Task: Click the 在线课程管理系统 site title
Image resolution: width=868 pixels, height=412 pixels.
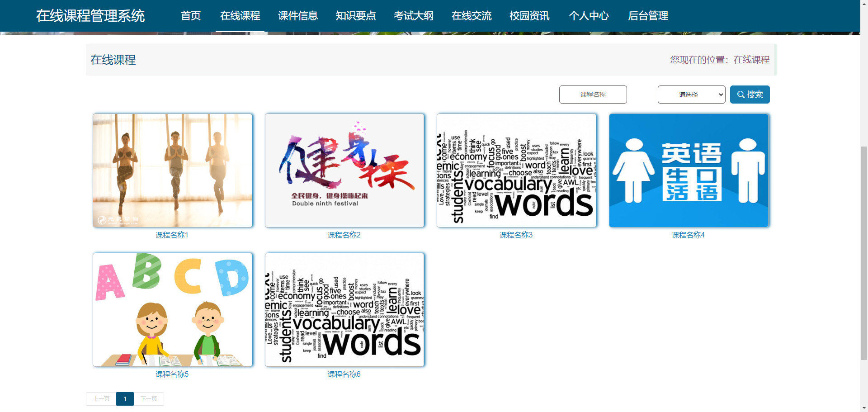Action: (x=90, y=16)
